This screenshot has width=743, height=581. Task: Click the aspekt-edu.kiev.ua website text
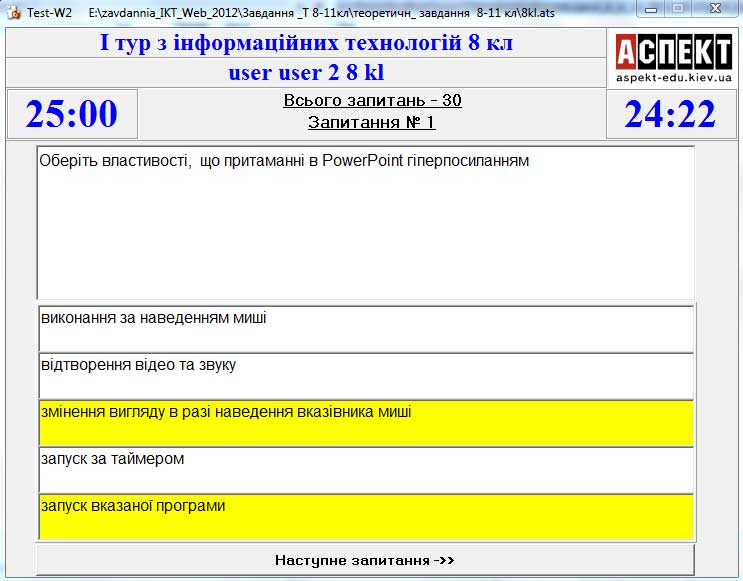click(x=673, y=77)
